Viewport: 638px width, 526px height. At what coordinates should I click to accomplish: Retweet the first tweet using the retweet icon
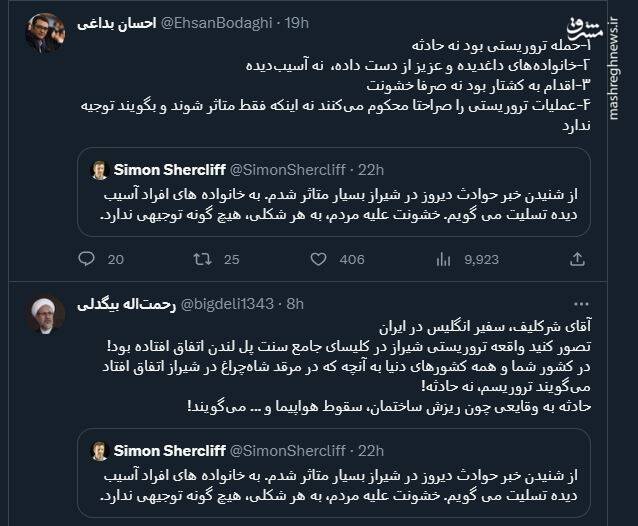202,260
